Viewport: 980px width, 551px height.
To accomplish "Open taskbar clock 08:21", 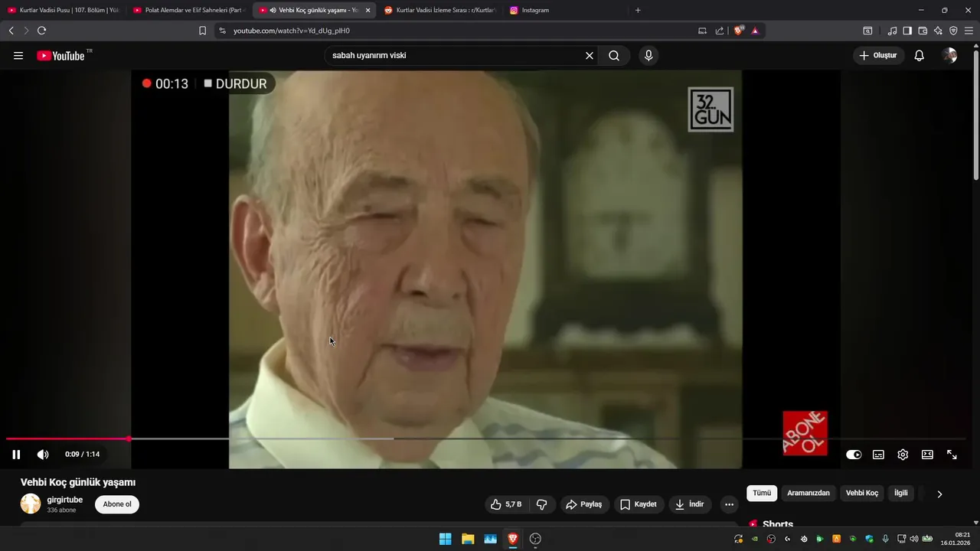I will click(956, 539).
